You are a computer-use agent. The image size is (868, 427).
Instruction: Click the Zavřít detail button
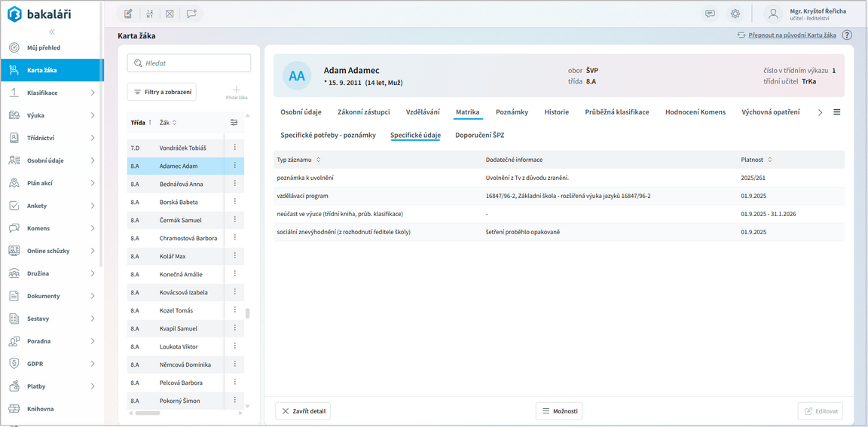click(302, 411)
